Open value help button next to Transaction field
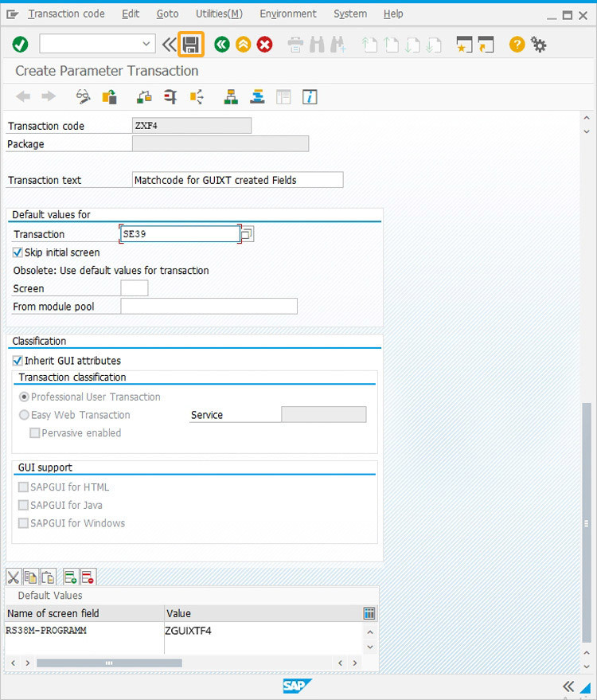The image size is (597, 700). pos(248,233)
